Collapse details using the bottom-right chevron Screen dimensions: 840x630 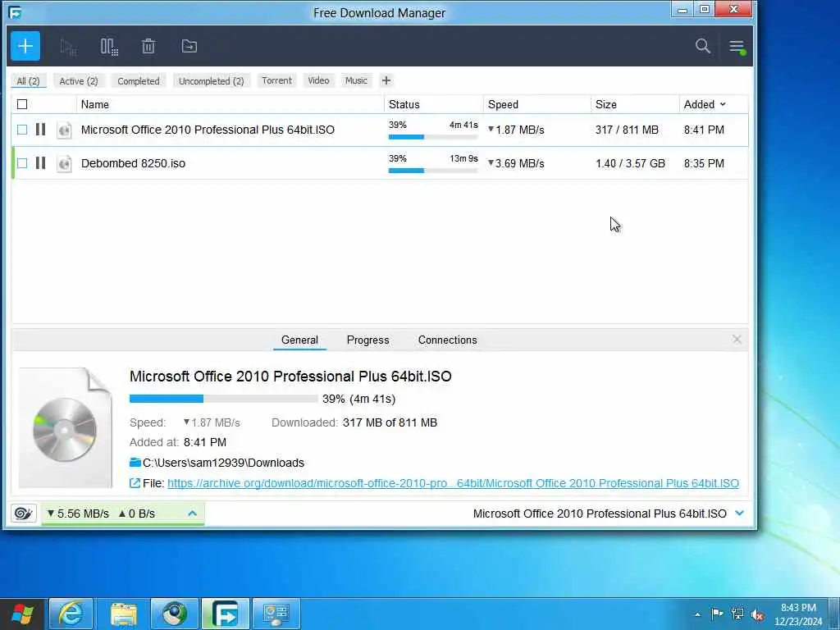pos(740,514)
